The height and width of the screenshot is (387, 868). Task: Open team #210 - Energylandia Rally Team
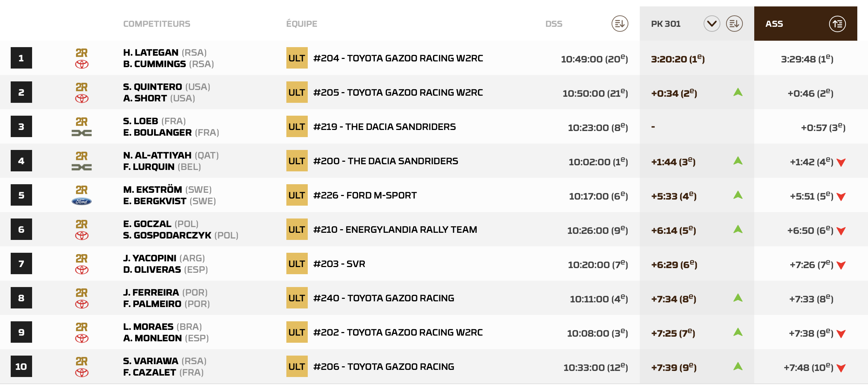click(395, 230)
